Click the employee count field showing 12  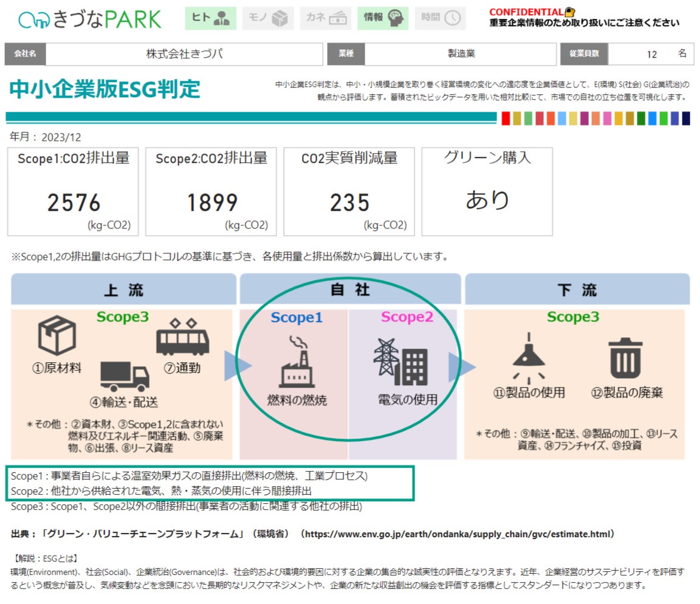pyautogui.click(x=651, y=54)
